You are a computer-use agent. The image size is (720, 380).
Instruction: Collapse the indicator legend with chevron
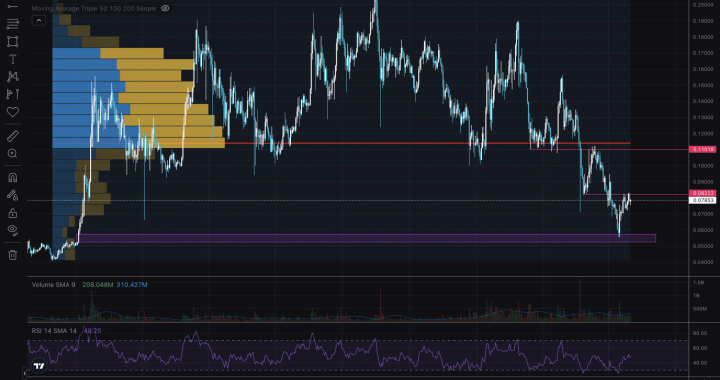point(39,20)
